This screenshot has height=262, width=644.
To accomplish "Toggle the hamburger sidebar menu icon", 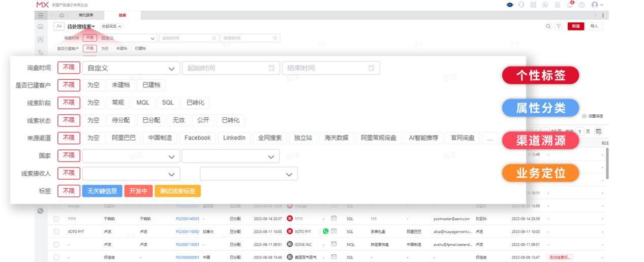I will 40,16.
